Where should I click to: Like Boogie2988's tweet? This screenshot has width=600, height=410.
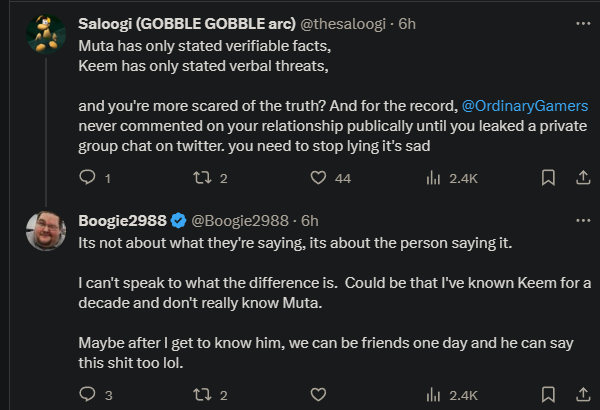coord(319,394)
